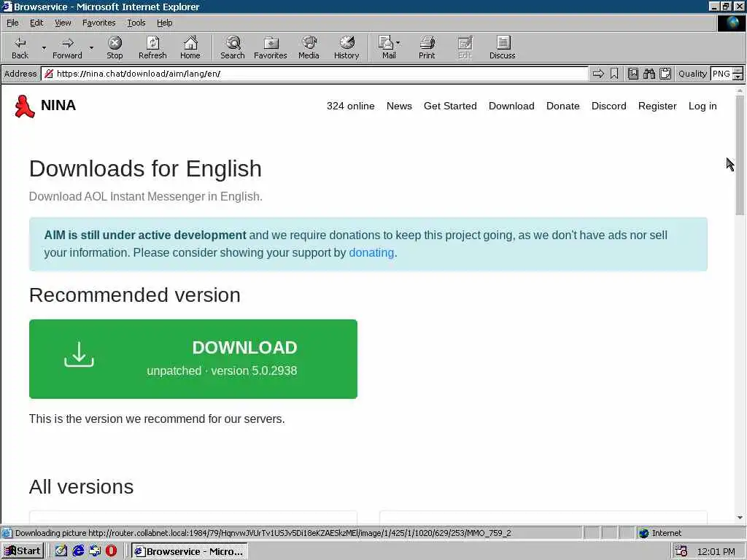Image resolution: width=747 pixels, height=560 pixels.
Task: Open the Help menu
Action: tap(164, 23)
